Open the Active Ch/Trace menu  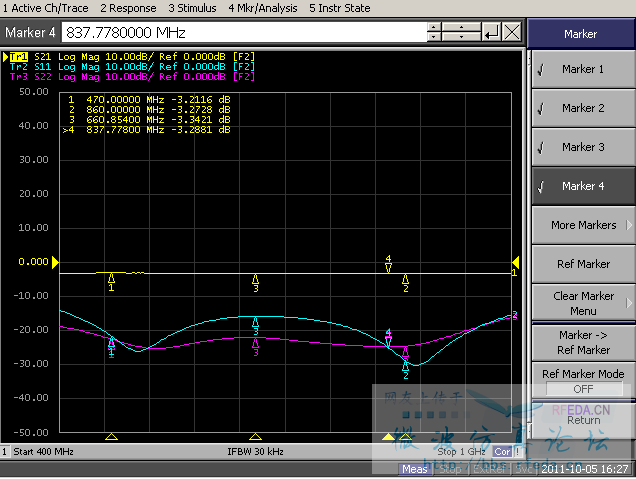click(46, 8)
